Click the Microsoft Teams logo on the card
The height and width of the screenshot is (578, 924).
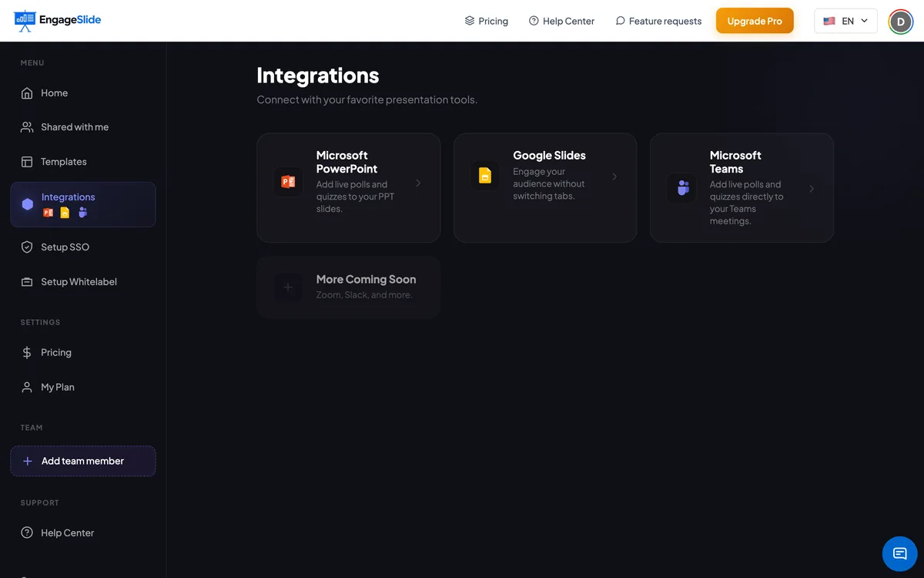682,187
